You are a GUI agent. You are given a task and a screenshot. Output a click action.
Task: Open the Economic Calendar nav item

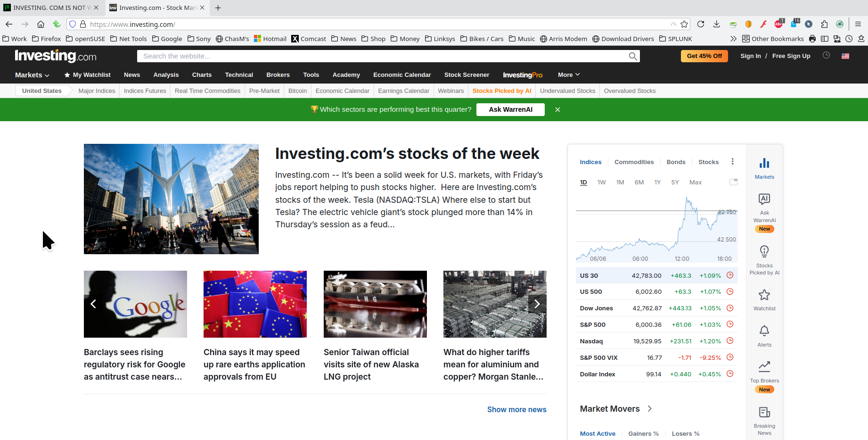coord(402,75)
